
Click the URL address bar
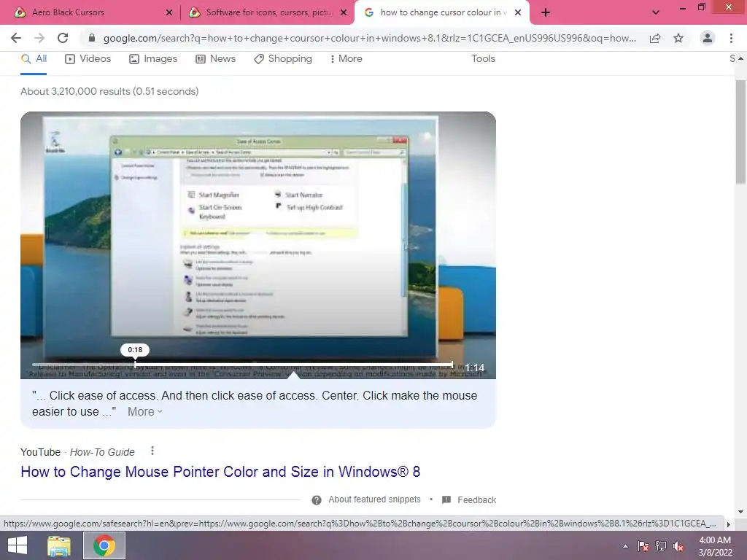(x=369, y=38)
